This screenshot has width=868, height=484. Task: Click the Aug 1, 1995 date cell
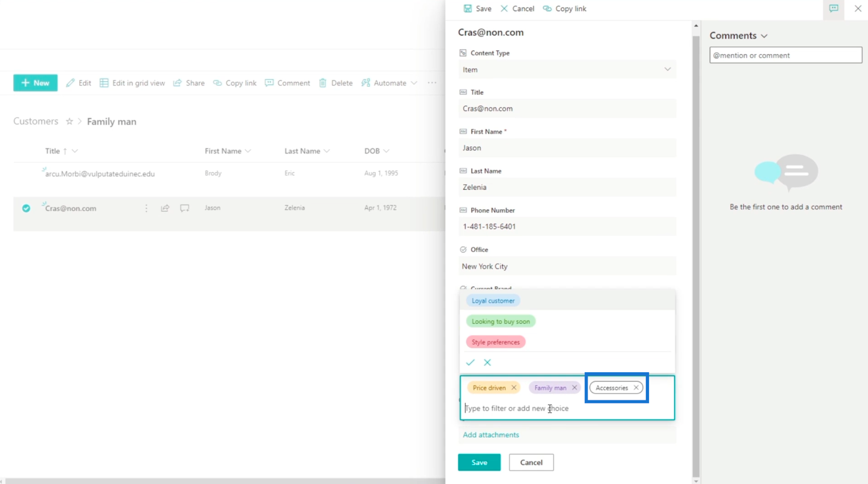pos(381,173)
